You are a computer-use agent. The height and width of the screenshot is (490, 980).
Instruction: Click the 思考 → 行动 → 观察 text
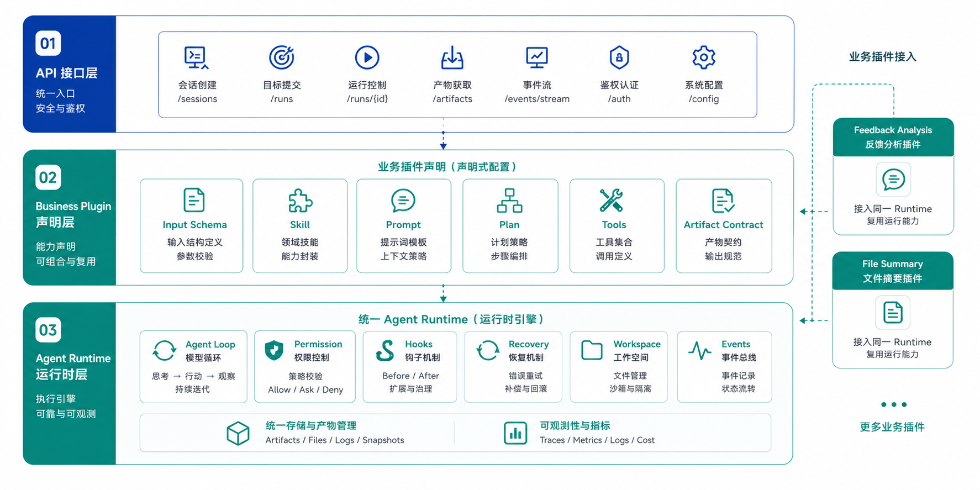click(x=193, y=376)
